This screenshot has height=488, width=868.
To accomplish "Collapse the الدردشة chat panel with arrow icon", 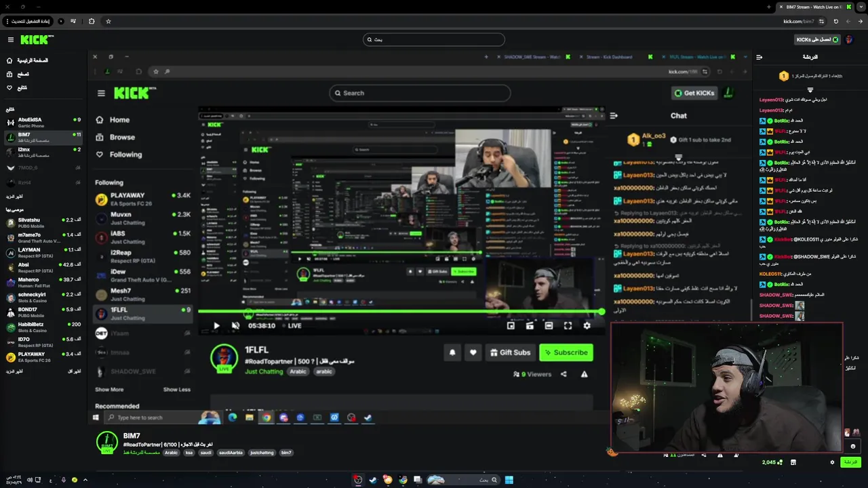I will (759, 58).
